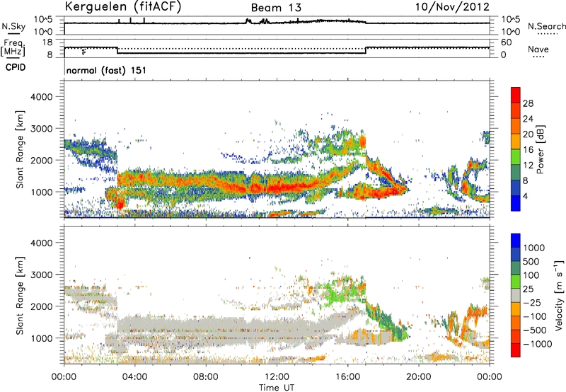Click the "3000" tick of the Power panel

(x=42, y=129)
